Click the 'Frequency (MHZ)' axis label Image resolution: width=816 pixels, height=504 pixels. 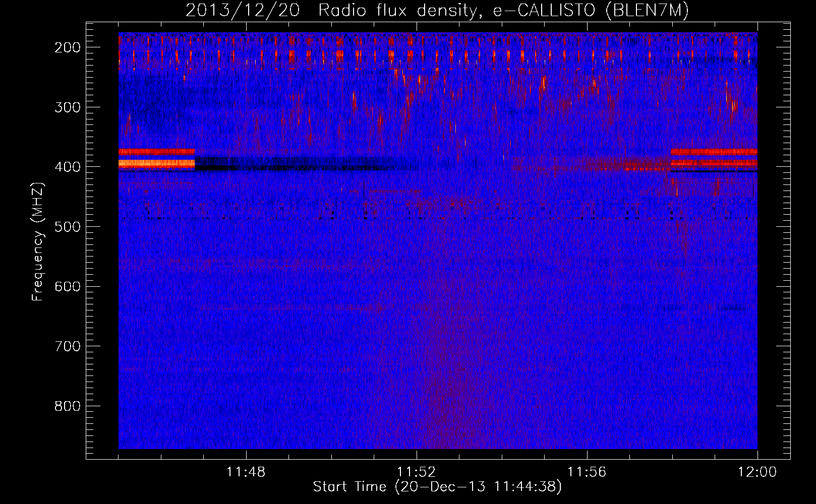[x=37, y=241]
